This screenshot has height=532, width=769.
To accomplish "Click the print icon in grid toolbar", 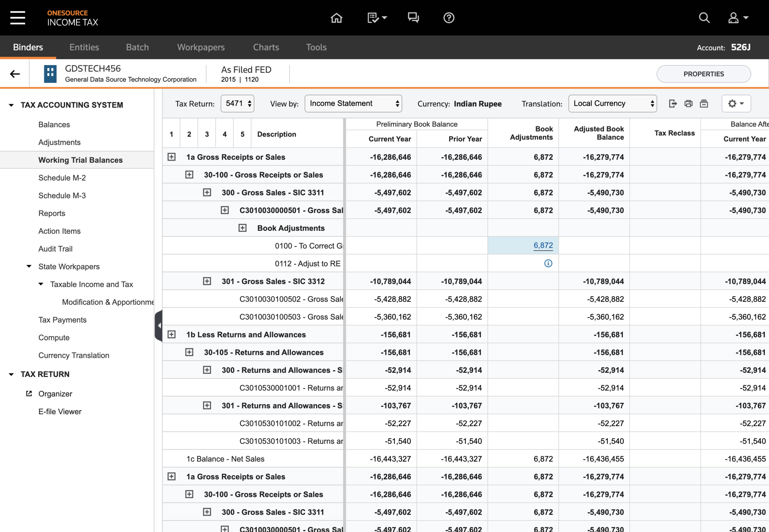I will pyautogui.click(x=688, y=104).
